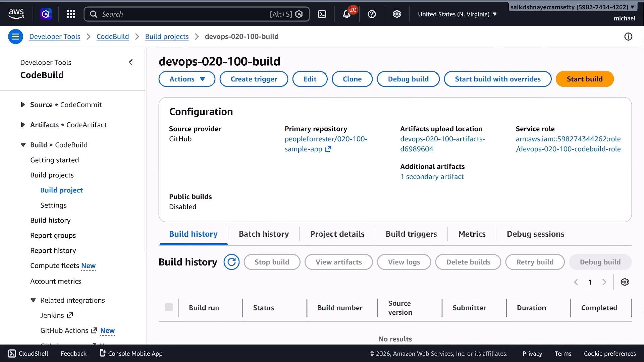644x362 pixels.
Task: Switch to the Debug sessions tab
Action: point(536,234)
